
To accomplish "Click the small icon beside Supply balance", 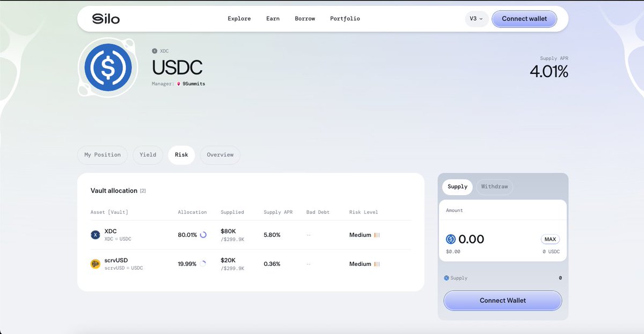I will point(447,278).
